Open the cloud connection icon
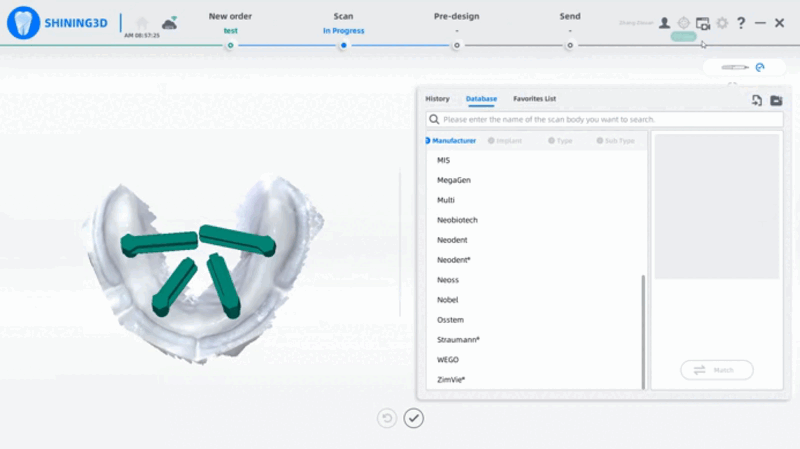 click(169, 23)
